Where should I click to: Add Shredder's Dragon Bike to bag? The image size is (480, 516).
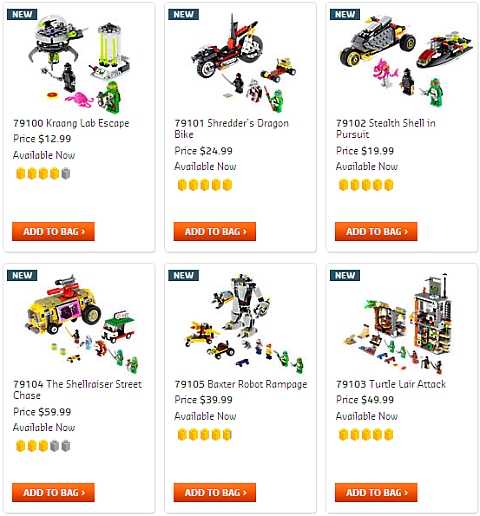pyautogui.click(x=215, y=231)
